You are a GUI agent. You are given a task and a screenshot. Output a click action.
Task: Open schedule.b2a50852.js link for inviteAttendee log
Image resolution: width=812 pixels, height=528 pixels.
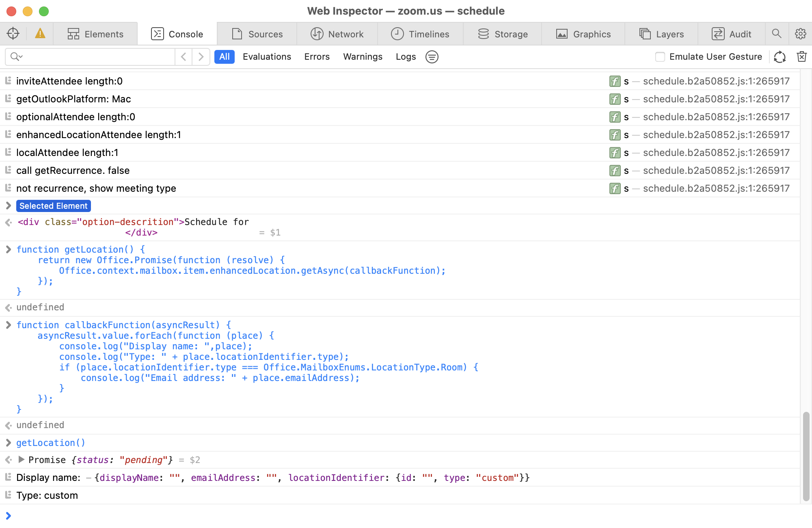(716, 81)
